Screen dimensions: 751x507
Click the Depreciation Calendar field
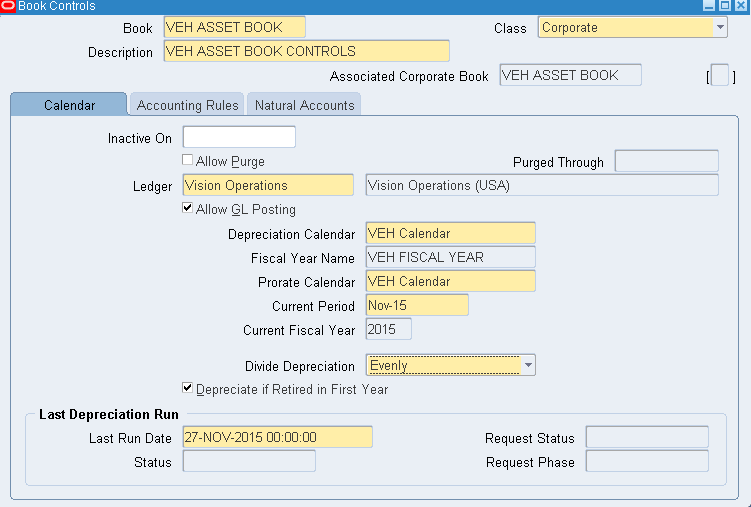[x=450, y=233]
